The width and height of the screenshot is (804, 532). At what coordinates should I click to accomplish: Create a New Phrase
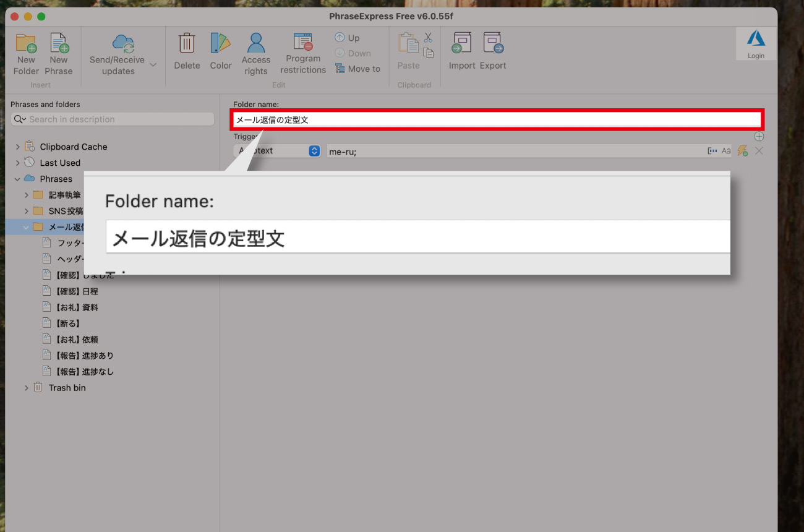coord(59,54)
